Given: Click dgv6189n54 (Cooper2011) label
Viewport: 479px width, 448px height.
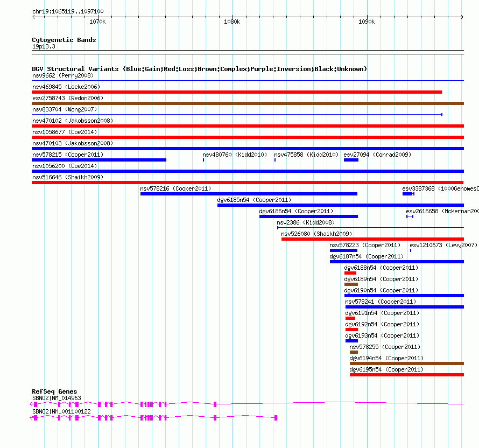Looking at the screenshot, I should [381, 279].
